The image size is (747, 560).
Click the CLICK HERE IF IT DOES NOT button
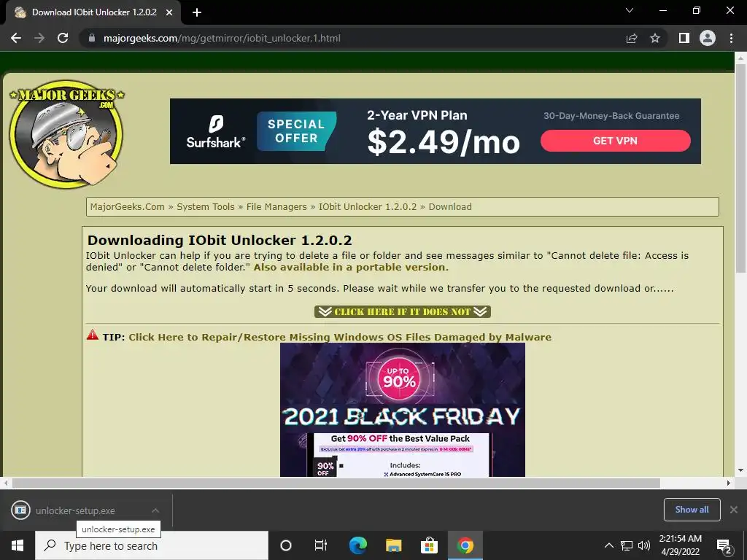[x=402, y=311]
